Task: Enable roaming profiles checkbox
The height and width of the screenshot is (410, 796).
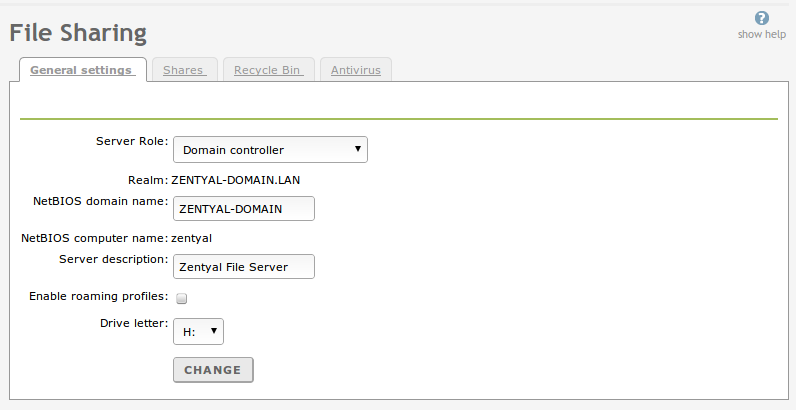Action: coord(182,298)
